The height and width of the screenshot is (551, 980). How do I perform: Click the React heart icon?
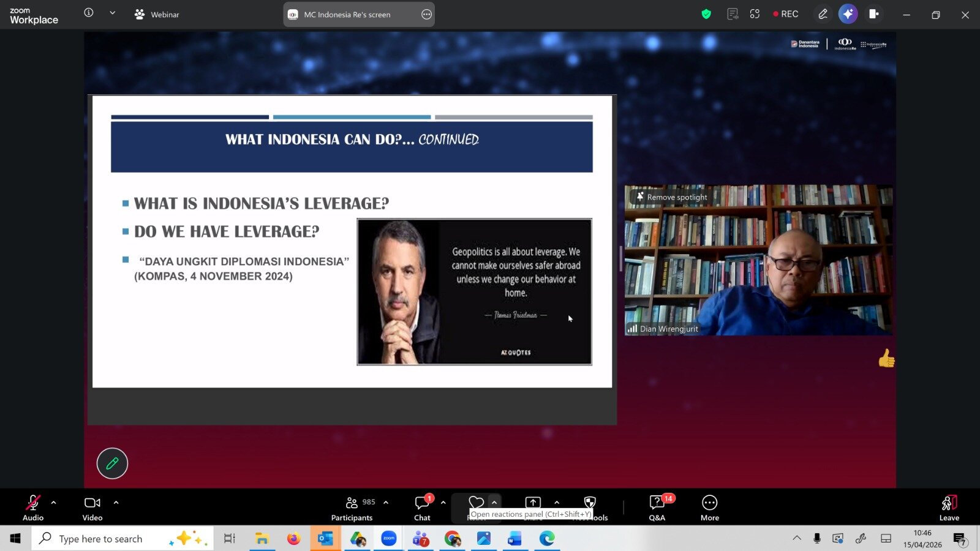pyautogui.click(x=476, y=503)
